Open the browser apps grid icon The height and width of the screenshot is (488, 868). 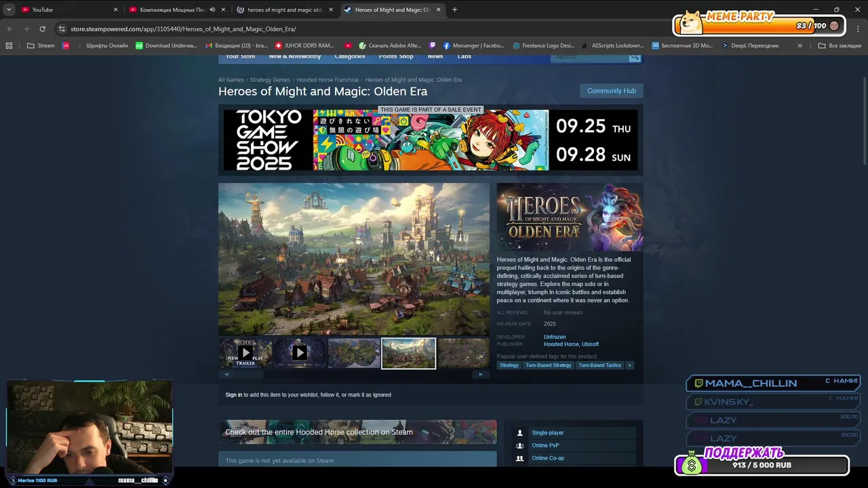pos(9,45)
